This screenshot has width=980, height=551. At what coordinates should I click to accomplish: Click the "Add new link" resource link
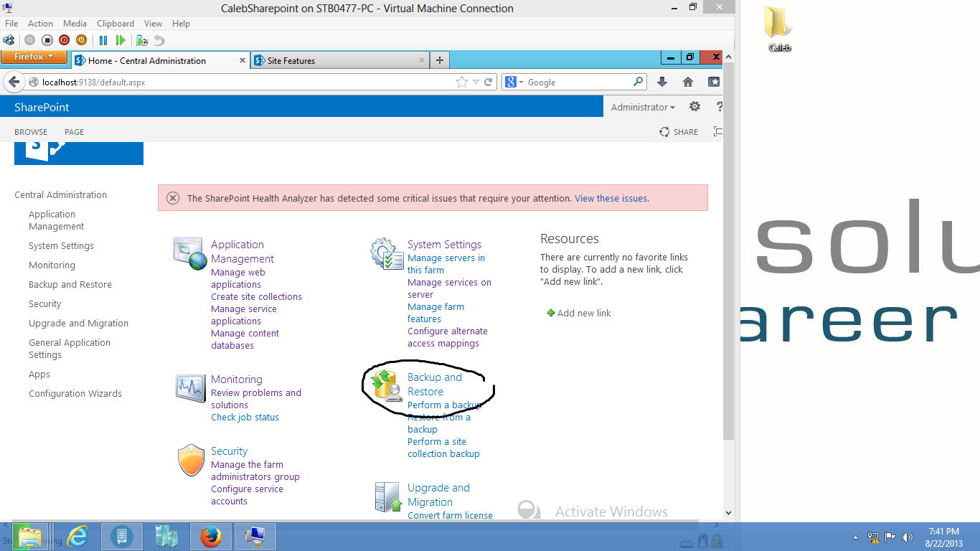tap(579, 313)
